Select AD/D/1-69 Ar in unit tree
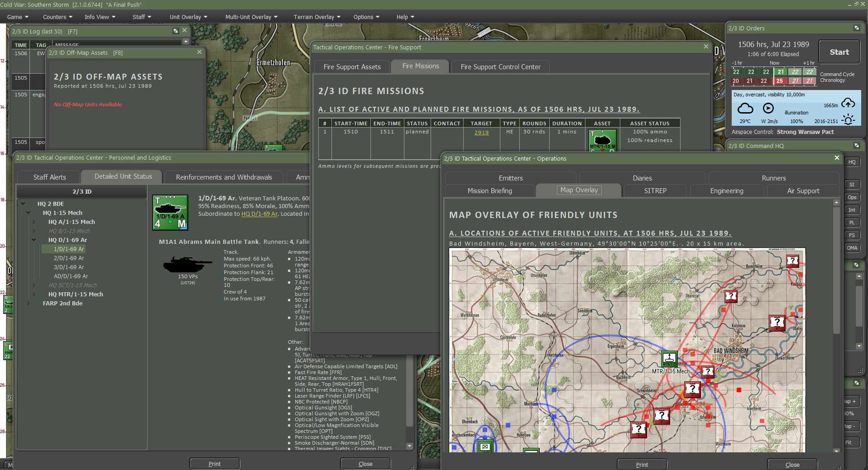868x470 pixels. coord(71,276)
